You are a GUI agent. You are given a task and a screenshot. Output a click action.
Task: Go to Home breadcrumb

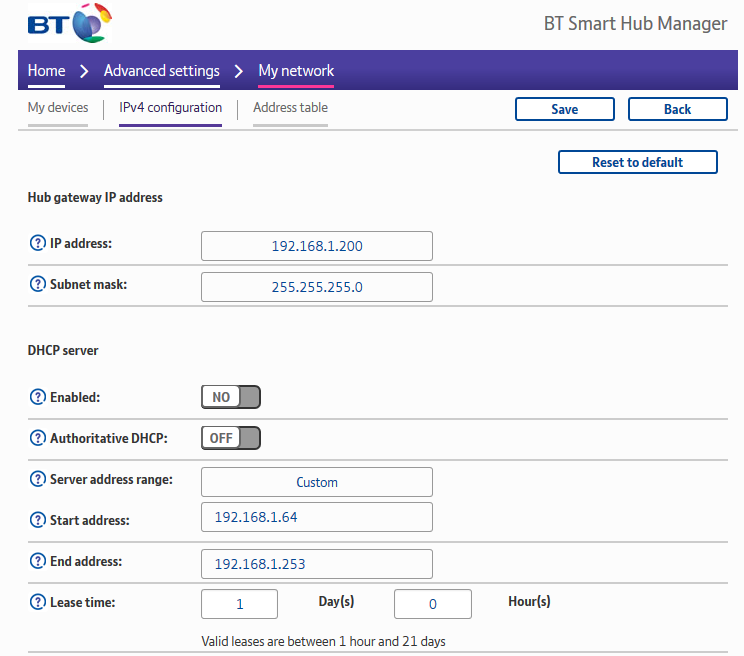coord(46,71)
